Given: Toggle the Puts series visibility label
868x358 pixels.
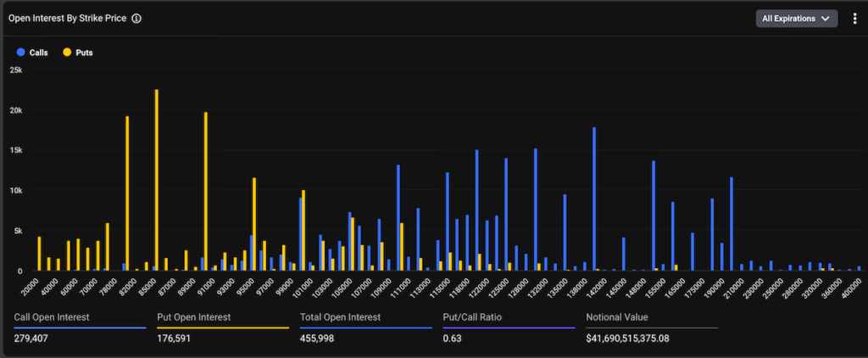Looking at the screenshot, I should [x=84, y=53].
